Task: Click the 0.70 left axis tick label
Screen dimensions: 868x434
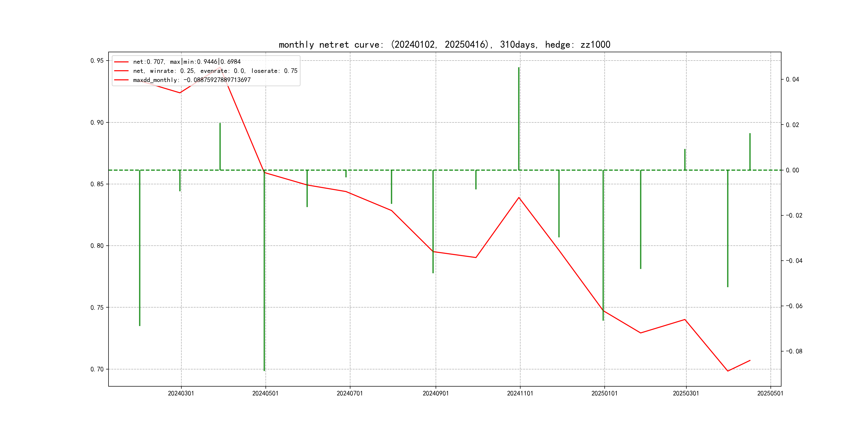Action: (97, 369)
